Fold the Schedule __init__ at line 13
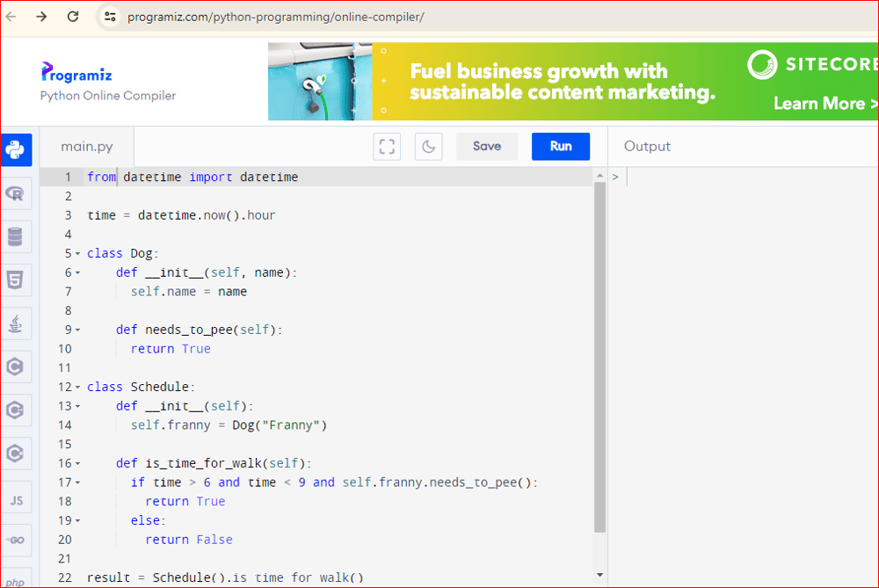Viewport: 879px width, 588px height. 78,406
